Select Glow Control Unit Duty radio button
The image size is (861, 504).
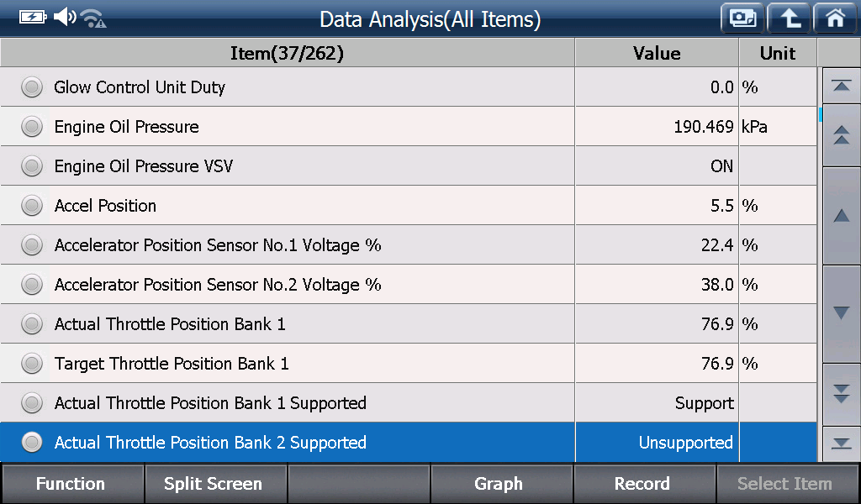[32, 87]
